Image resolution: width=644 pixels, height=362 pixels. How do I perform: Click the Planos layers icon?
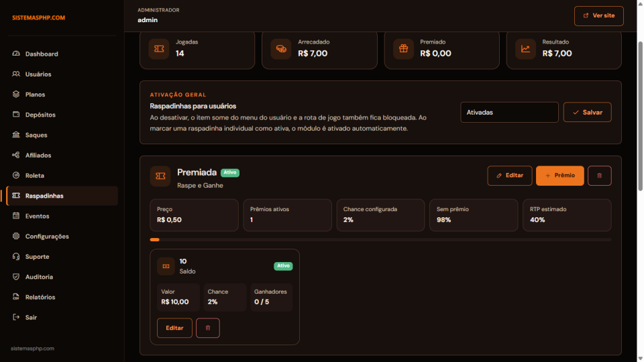tap(16, 94)
